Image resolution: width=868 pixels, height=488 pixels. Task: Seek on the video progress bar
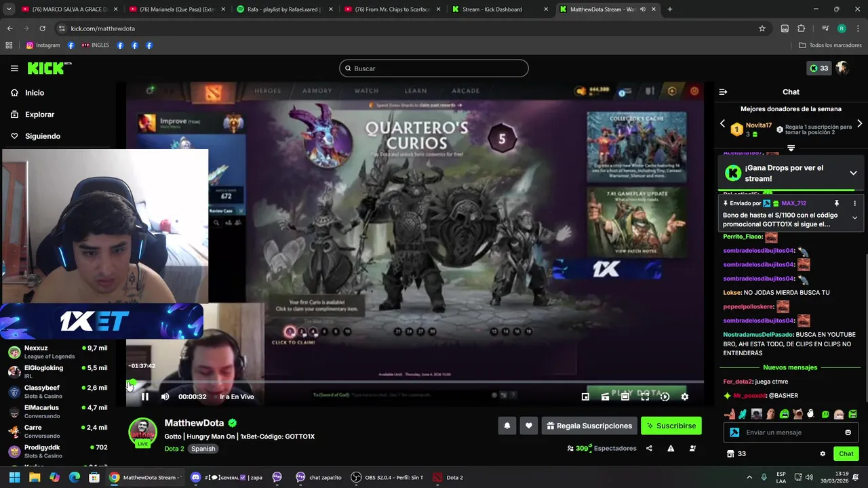tap(415, 382)
